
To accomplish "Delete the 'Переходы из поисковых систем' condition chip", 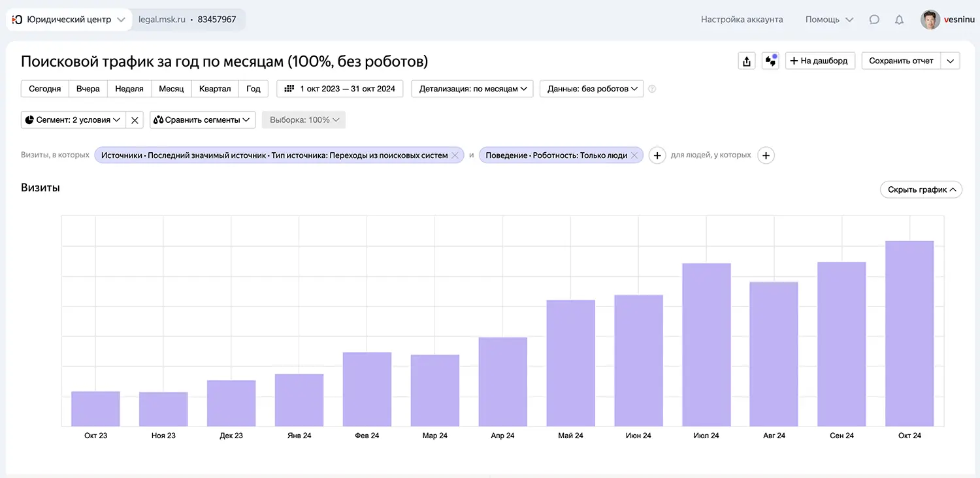I will [455, 155].
